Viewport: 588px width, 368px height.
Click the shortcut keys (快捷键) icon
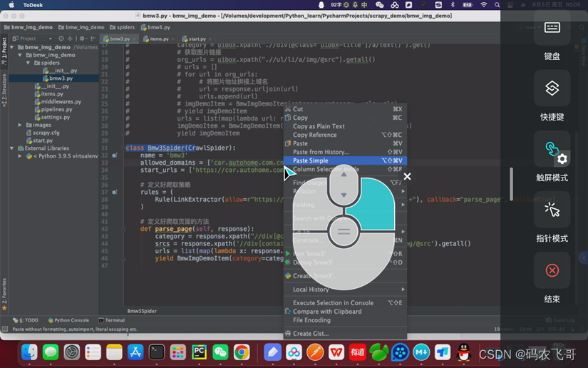[552, 88]
